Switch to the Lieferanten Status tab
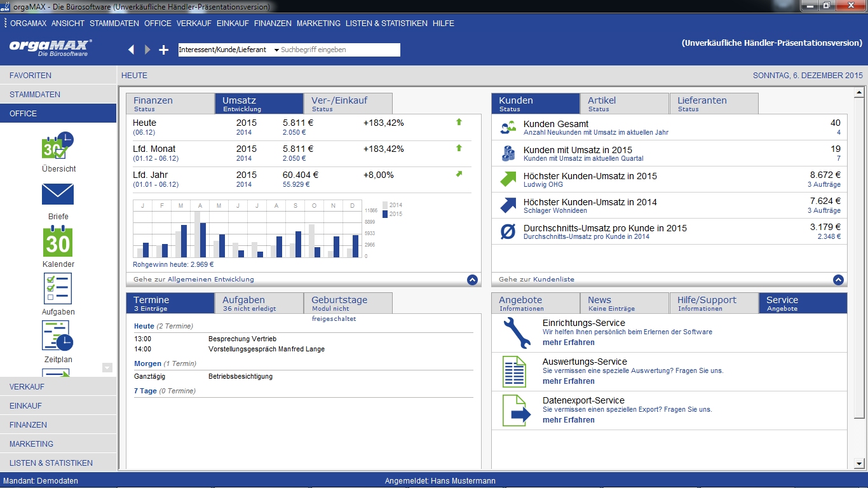Viewport: 868px width, 488px height. tap(714, 104)
